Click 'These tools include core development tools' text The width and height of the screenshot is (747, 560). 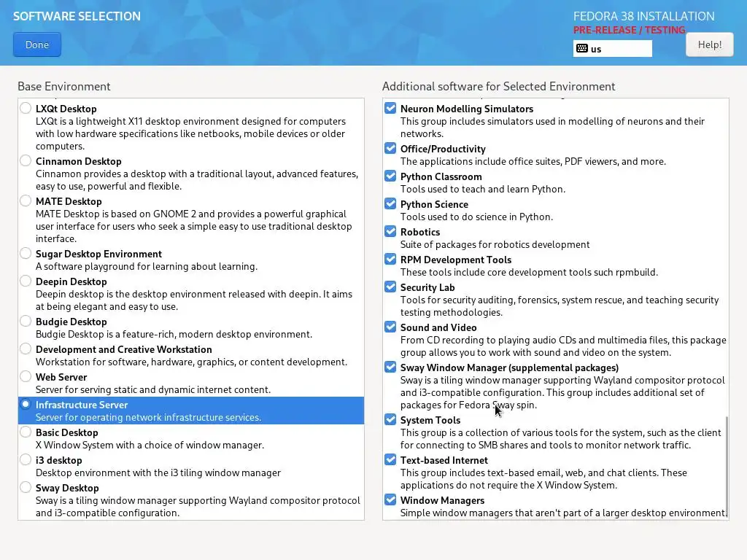coord(529,272)
